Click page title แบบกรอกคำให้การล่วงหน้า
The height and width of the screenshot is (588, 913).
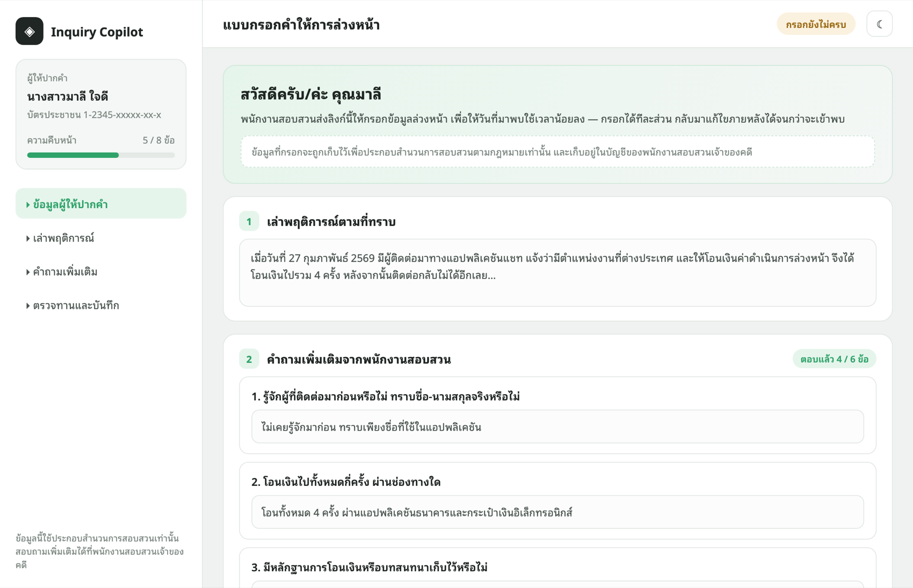click(301, 25)
